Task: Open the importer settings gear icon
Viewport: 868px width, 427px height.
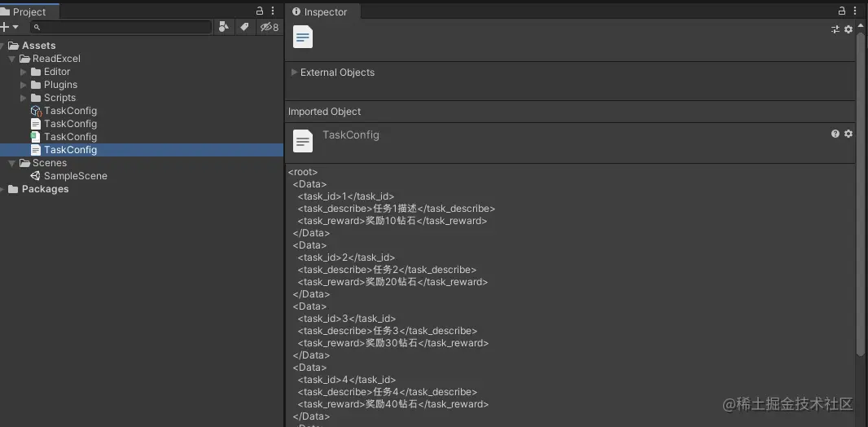Action: 848,29
